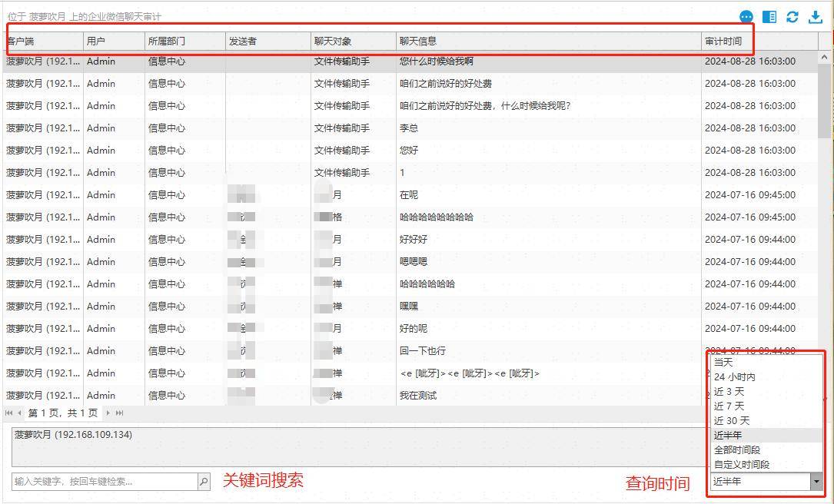
Task: Refresh the chat audit list
Action: (792, 17)
